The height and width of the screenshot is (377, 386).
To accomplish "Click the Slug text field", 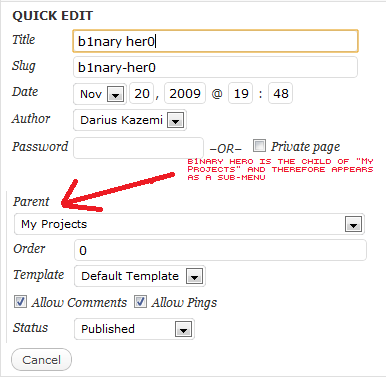I will pos(215,67).
